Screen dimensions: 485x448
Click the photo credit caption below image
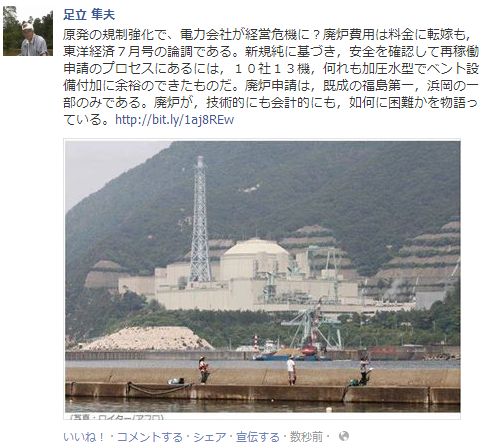[x=117, y=417]
